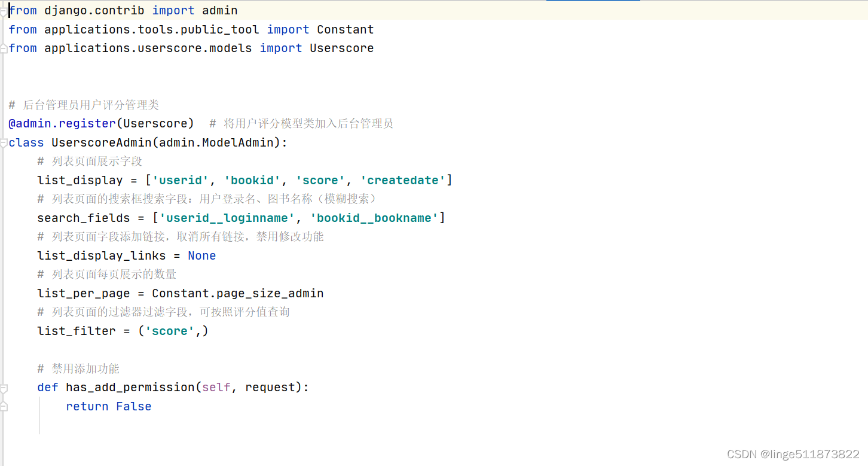This screenshot has width=868, height=466.
Task: Place cursor on 'django.contrib' in first import
Action: pyautogui.click(x=94, y=11)
